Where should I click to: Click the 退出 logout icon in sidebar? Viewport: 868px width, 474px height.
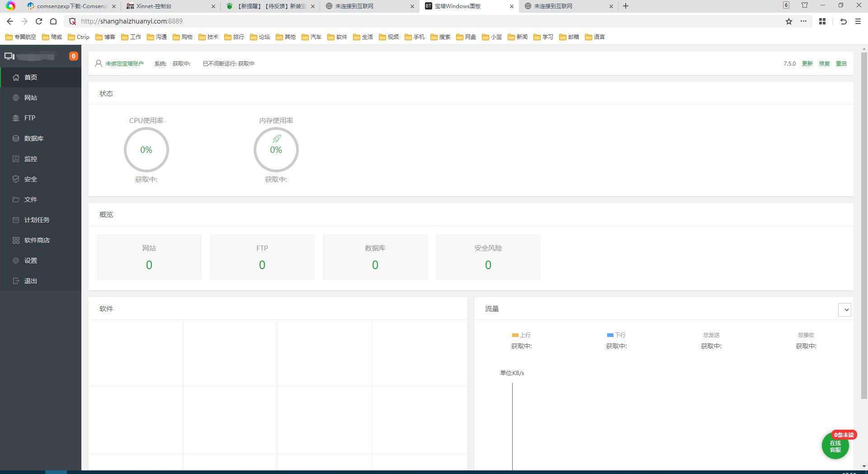16,281
